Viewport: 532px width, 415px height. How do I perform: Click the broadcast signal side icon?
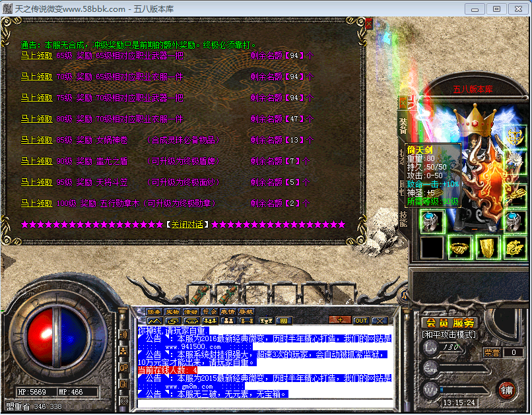pos(123,400)
